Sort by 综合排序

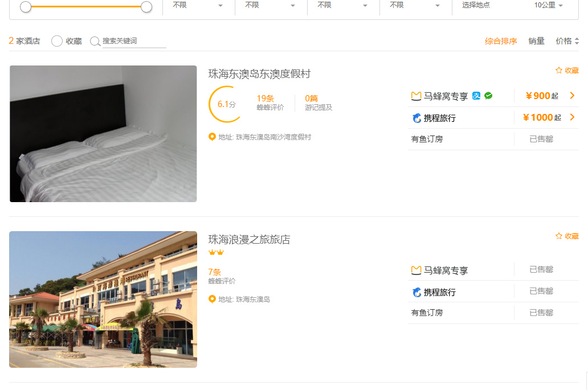tap(501, 41)
